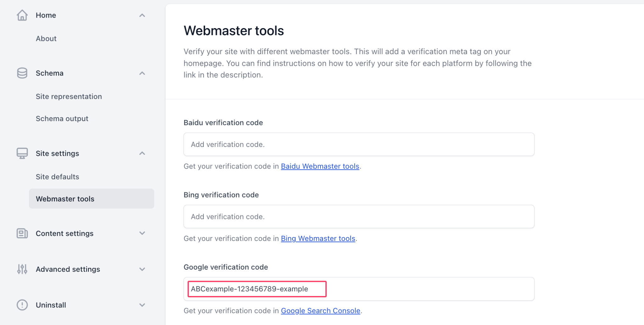The width and height of the screenshot is (644, 325).
Task: Click the Site settings monitor icon
Action: pyautogui.click(x=22, y=153)
